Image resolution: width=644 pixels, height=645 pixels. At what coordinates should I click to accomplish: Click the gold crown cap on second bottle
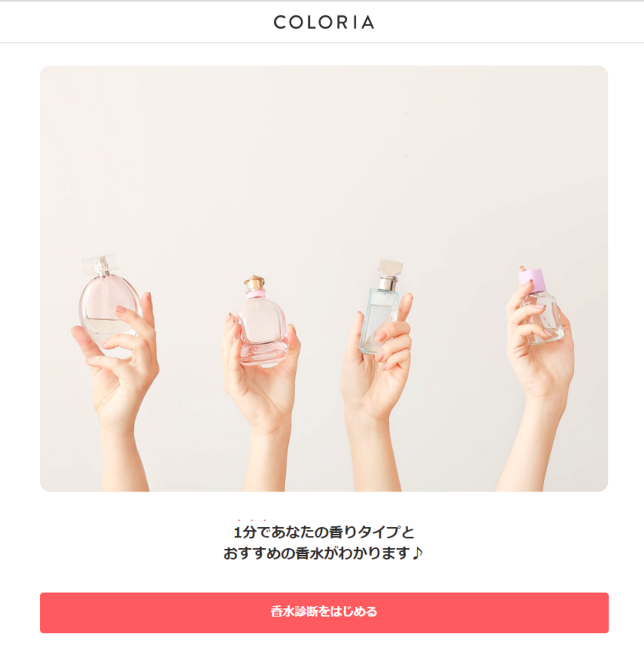pos(254,282)
